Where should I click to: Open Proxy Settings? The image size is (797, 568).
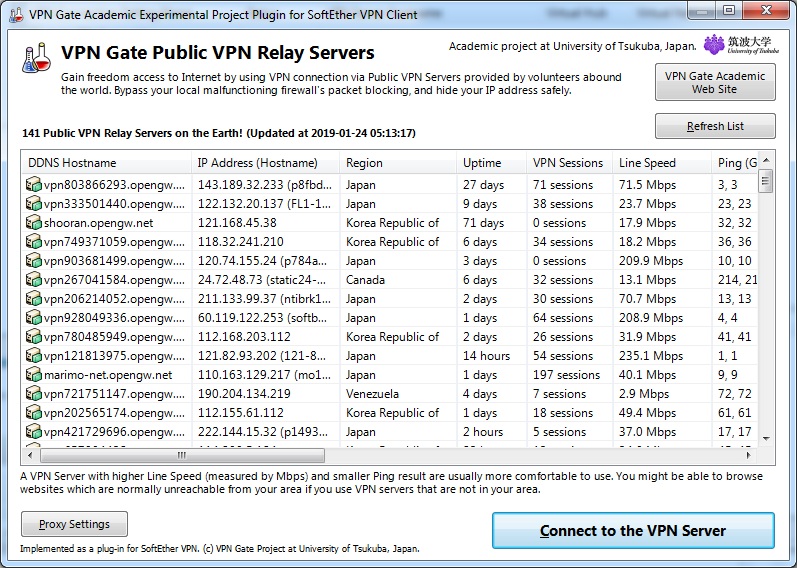coord(74,524)
